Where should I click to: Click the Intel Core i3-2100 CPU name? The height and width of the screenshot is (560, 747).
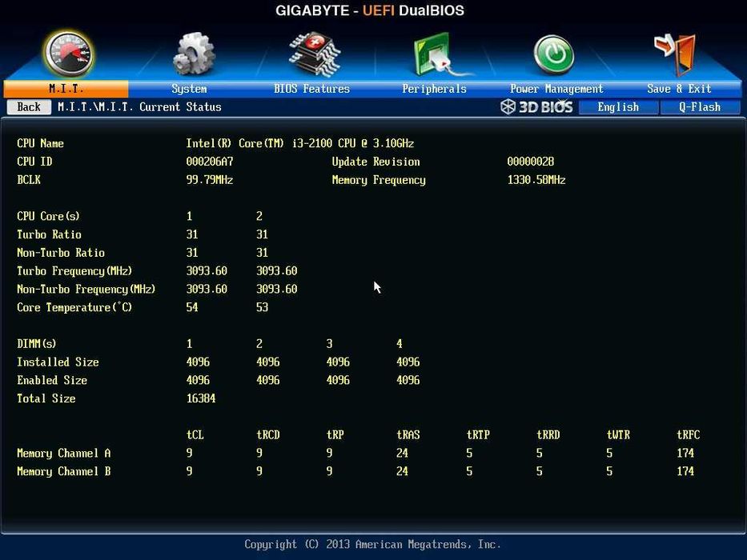299,143
